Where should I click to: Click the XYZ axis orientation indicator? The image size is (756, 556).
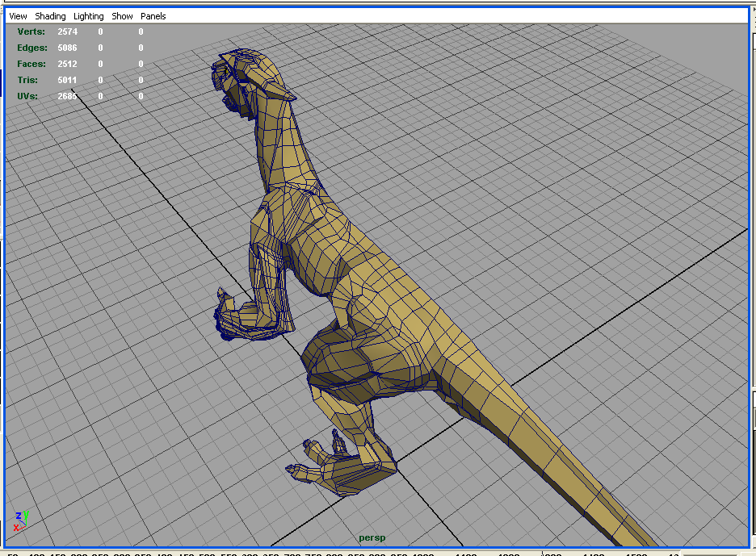21,520
